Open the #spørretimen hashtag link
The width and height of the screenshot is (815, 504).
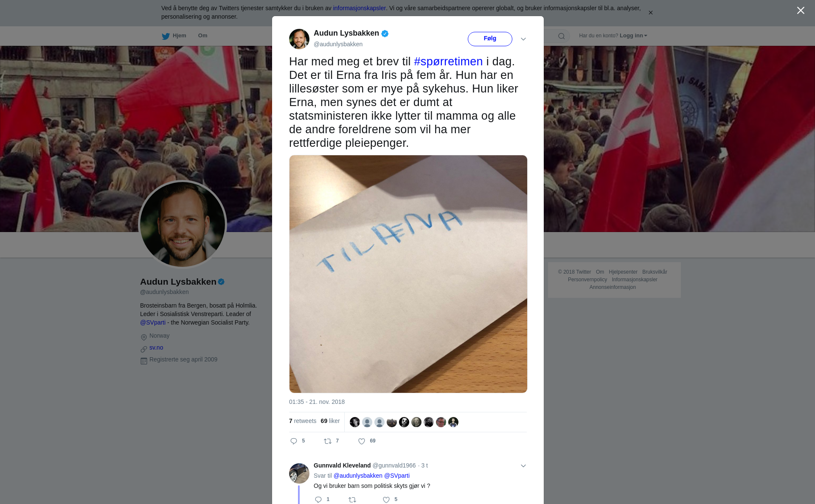pyautogui.click(x=448, y=62)
